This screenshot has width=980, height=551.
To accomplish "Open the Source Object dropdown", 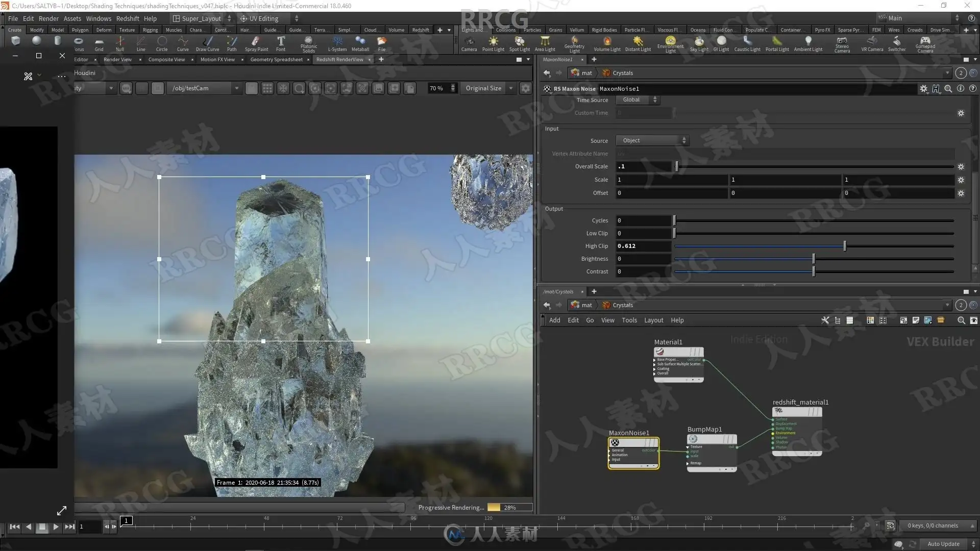I will click(652, 140).
